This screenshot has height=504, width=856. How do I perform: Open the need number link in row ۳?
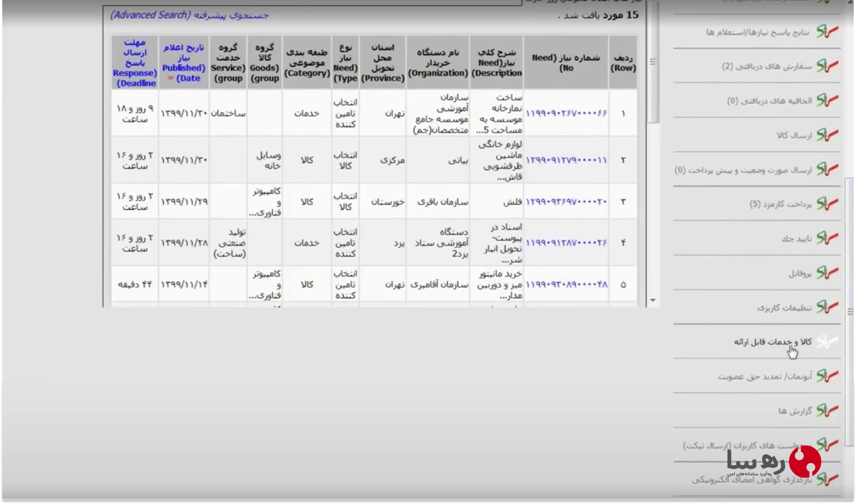tap(566, 202)
